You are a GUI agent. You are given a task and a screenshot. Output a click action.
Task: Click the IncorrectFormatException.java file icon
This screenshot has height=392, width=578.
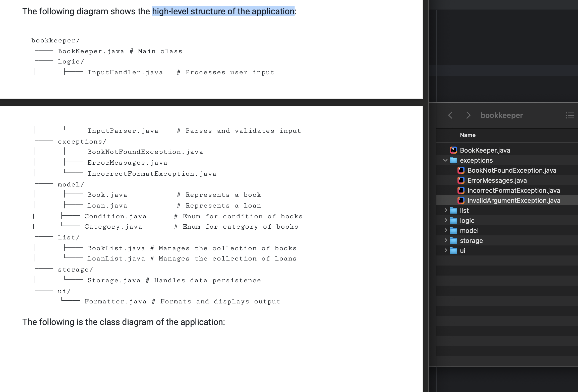click(x=461, y=190)
